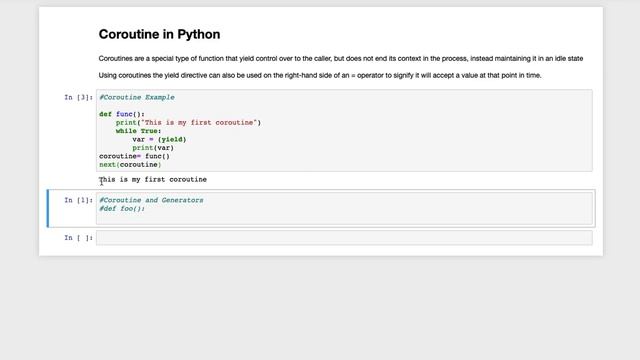This screenshot has height=360, width=640.
Task: Click the 'print(var)' code line
Action: click(x=153, y=148)
